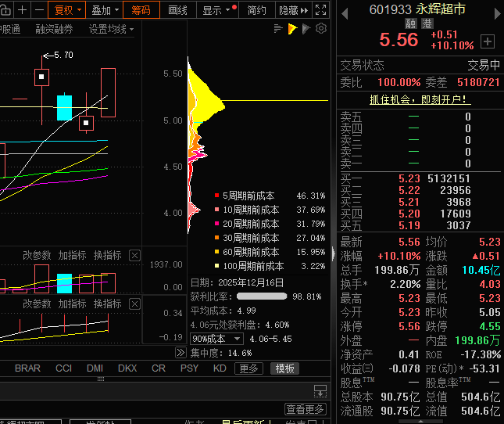Click 20周期前成本 magenta legend swatch
Screen dimensions: 504x424
pos(216,224)
